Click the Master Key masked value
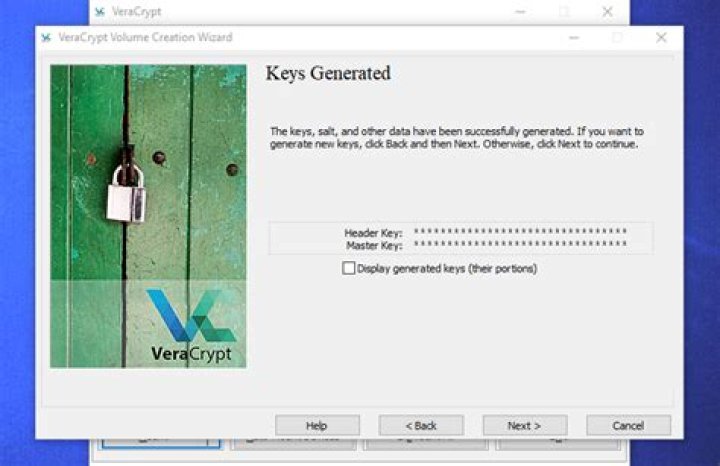 tap(520, 244)
